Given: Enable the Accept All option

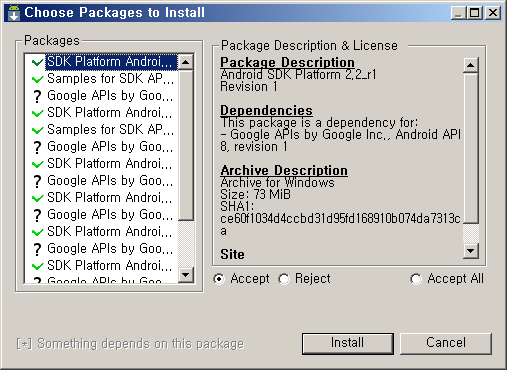Looking at the screenshot, I should click(x=416, y=279).
